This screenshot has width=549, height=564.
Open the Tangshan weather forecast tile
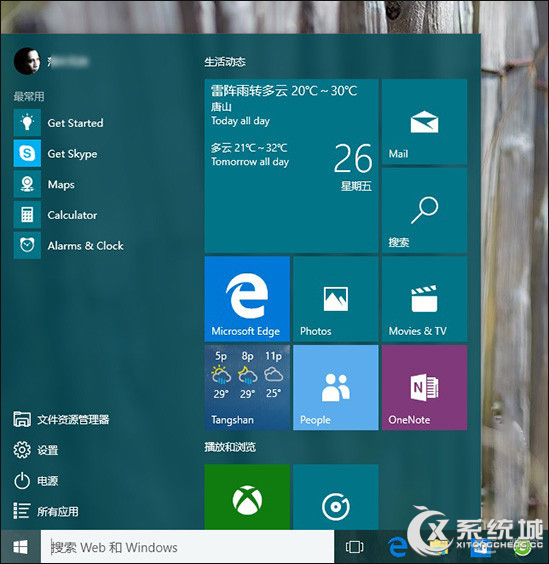247,387
